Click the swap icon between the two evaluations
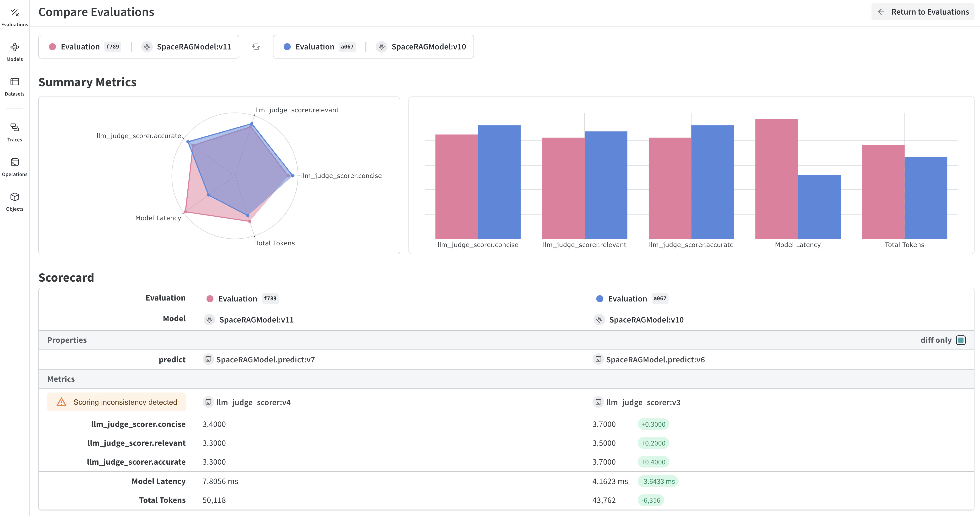980x516 pixels. (256, 46)
